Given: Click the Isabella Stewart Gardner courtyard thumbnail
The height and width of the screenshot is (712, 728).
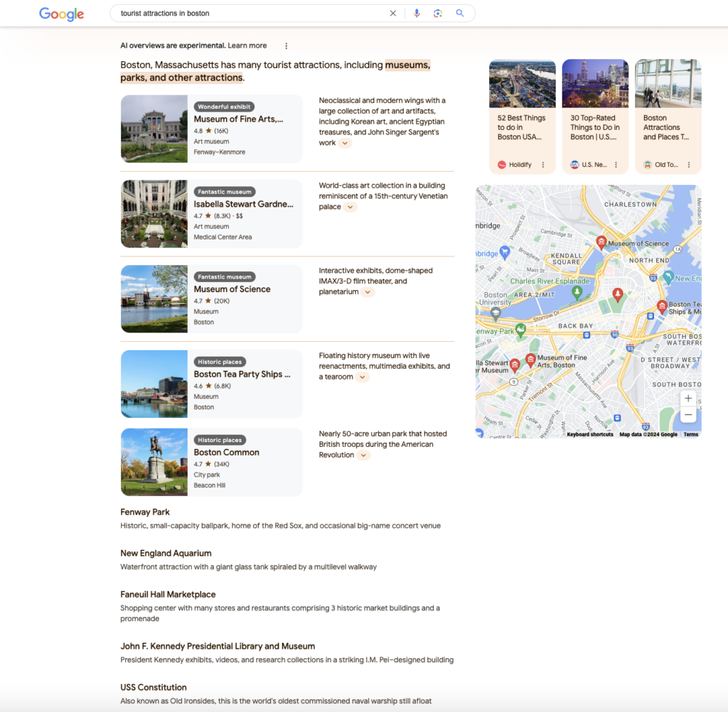Looking at the screenshot, I should [154, 213].
